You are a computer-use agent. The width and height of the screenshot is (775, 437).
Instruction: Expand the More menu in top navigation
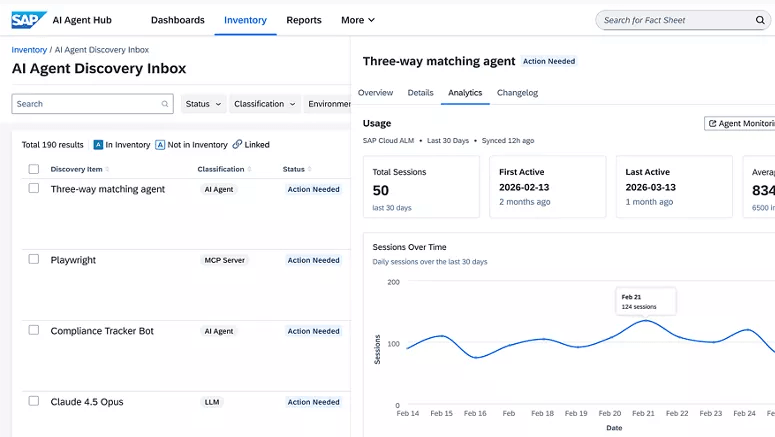(358, 20)
